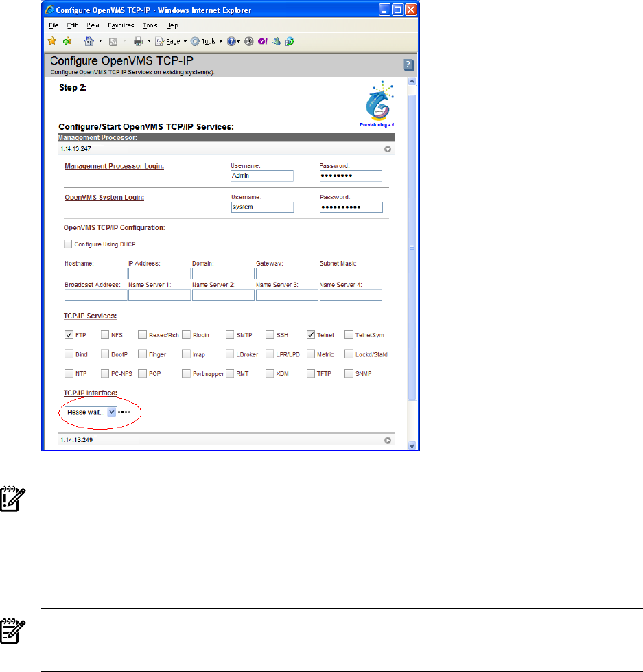Image resolution: width=643 pixels, height=672 pixels.
Task: Enable the SMTP service checkbox
Action: pos(230,335)
